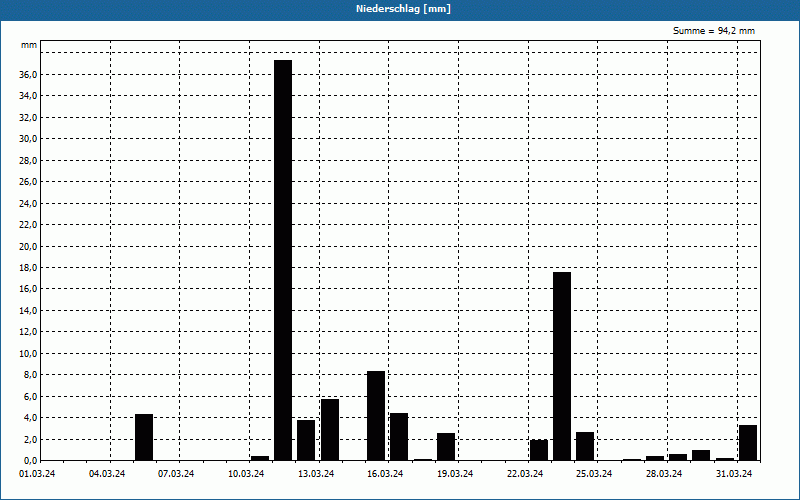Image resolution: width=800 pixels, height=500 pixels.
Task: Click the "mm" unit label above the y-axis
Action: click(29, 45)
